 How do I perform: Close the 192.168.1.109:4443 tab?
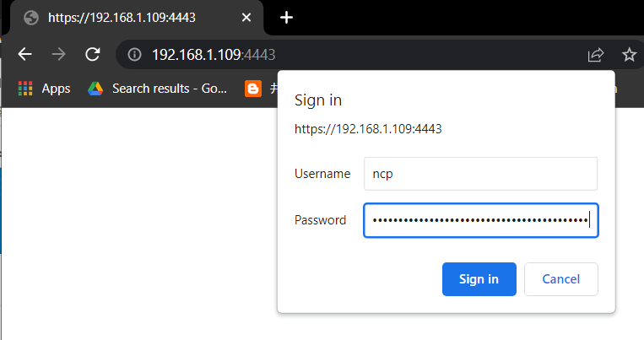(246, 18)
